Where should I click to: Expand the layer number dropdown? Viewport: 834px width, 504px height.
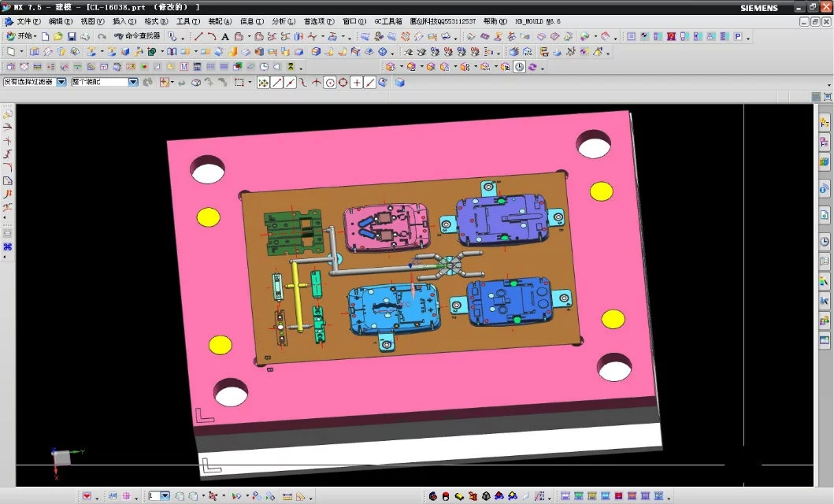pos(165,496)
